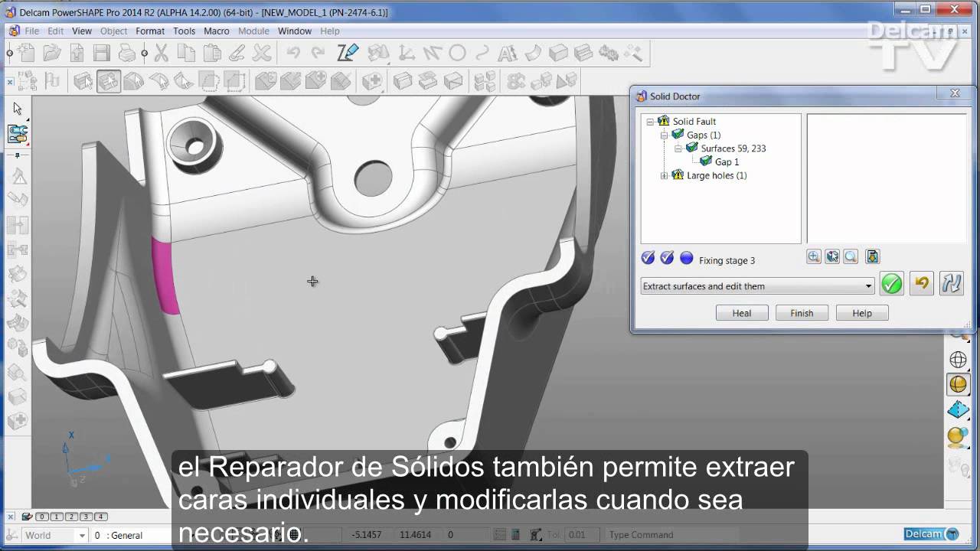This screenshot has height=551, width=980.
Task: Click the Delcam logo button at bottom right
Action: tap(931, 534)
